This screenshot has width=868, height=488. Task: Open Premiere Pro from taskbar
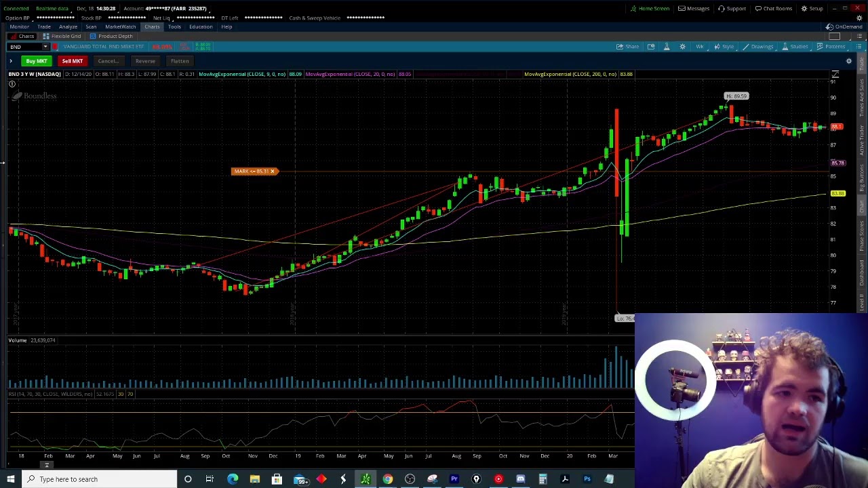(454, 479)
